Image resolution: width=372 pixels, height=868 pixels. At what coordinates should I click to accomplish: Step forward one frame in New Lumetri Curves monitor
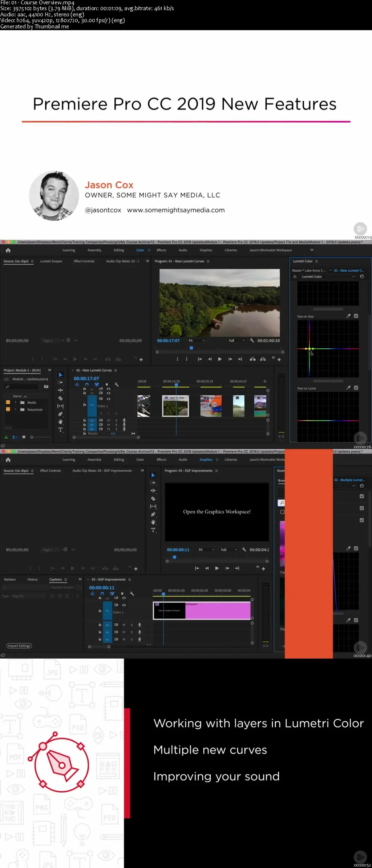(x=230, y=359)
